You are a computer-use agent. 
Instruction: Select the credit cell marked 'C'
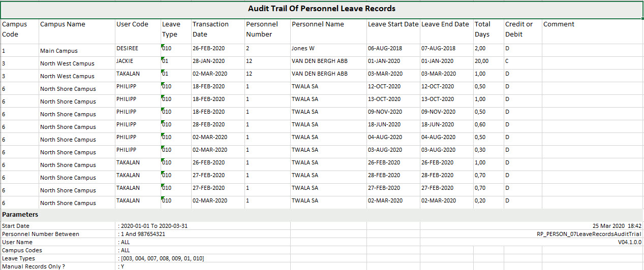click(507, 61)
